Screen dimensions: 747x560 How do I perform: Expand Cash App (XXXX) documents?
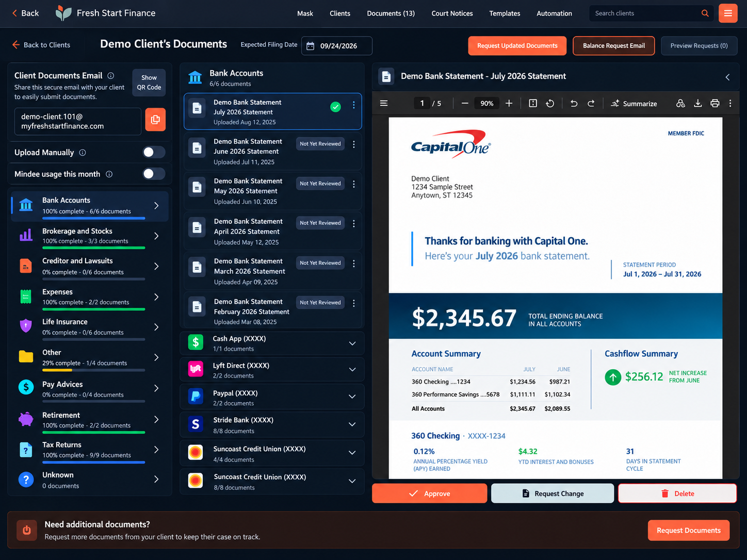coord(352,343)
